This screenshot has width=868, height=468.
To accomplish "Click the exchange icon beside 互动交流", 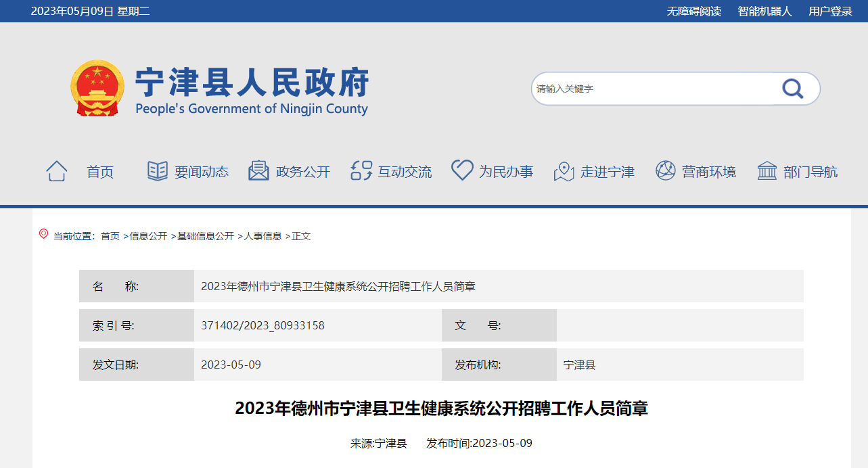I will [361, 171].
